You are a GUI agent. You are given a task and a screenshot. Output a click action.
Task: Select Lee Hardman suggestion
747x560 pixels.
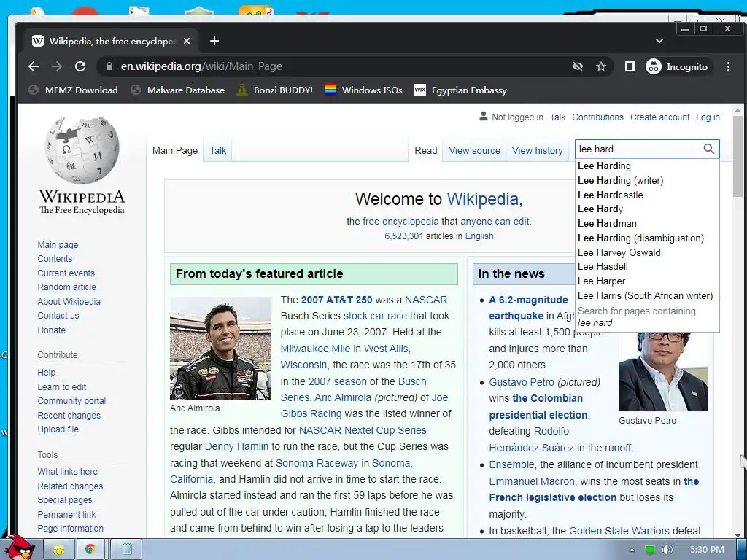(x=647, y=223)
